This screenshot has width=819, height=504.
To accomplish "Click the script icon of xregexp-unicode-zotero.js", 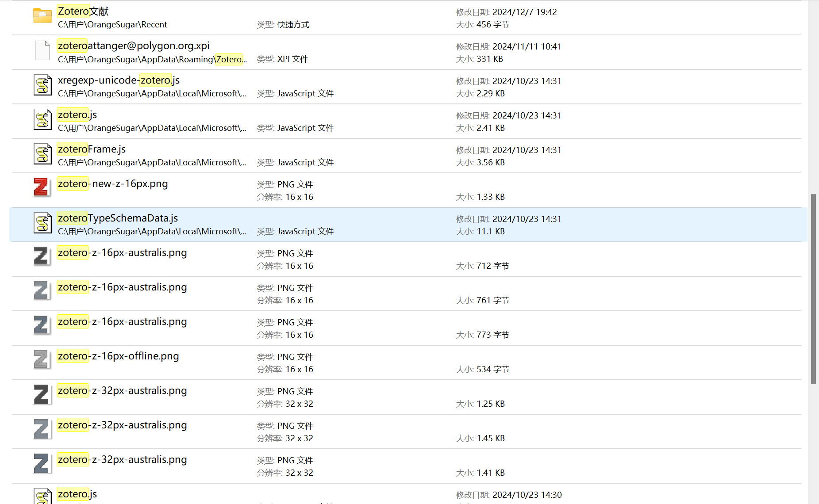I will (42, 85).
